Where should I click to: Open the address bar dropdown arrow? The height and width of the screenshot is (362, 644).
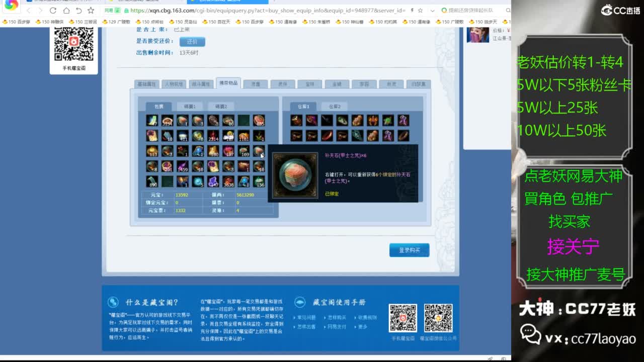click(x=432, y=10)
